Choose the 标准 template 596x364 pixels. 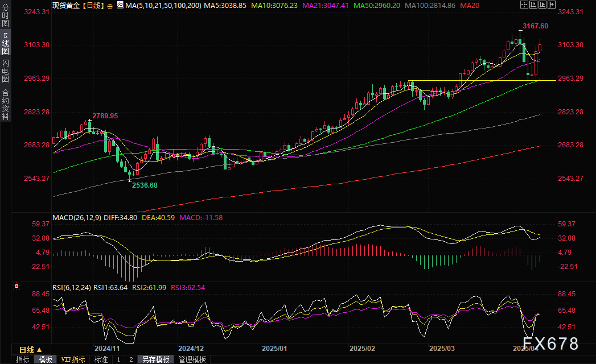pos(101,359)
